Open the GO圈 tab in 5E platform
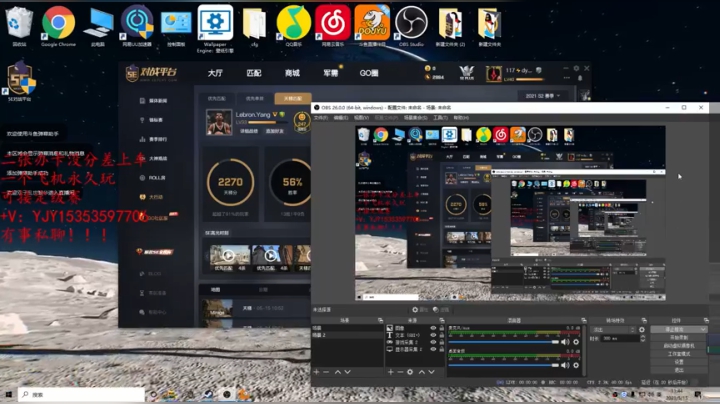The height and width of the screenshot is (404, 720). [x=369, y=73]
